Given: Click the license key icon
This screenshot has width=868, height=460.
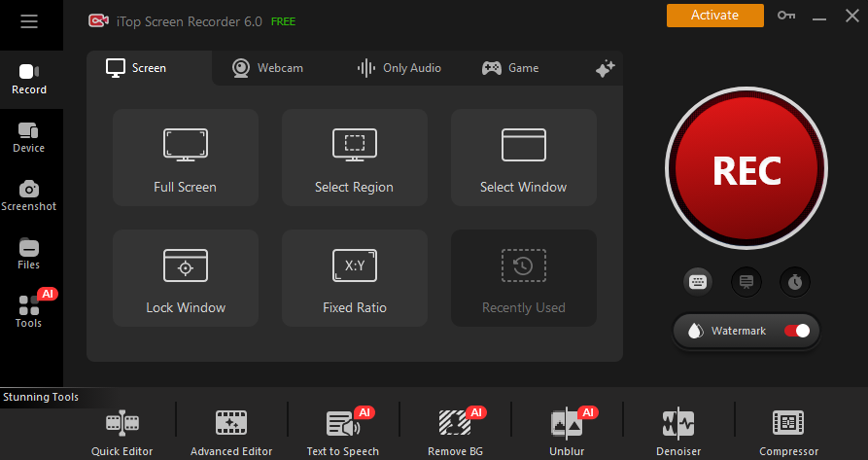Looking at the screenshot, I should click(x=786, y=16).
